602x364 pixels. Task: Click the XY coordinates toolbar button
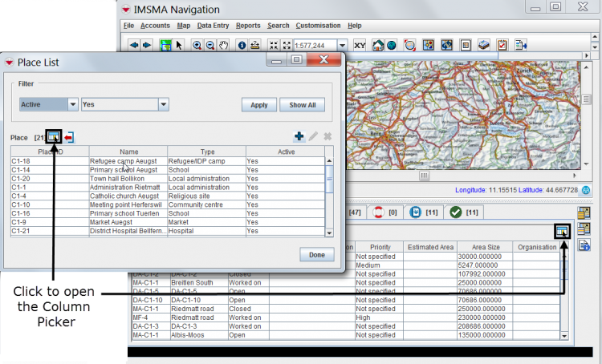[360, 45]
